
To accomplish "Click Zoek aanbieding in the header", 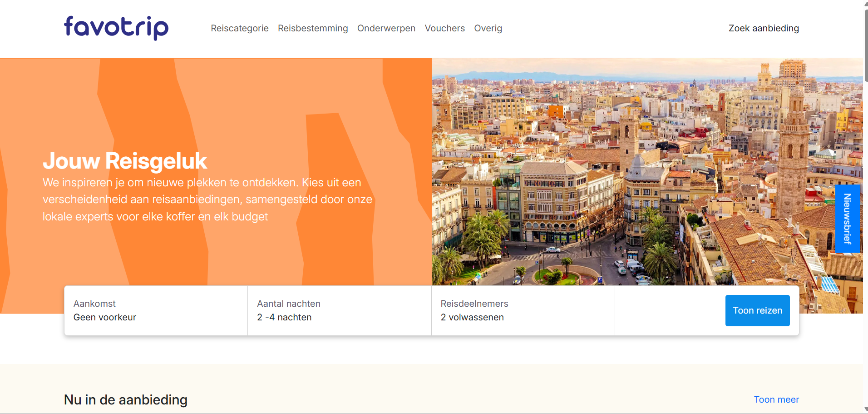I will click(x=763, y=28).
